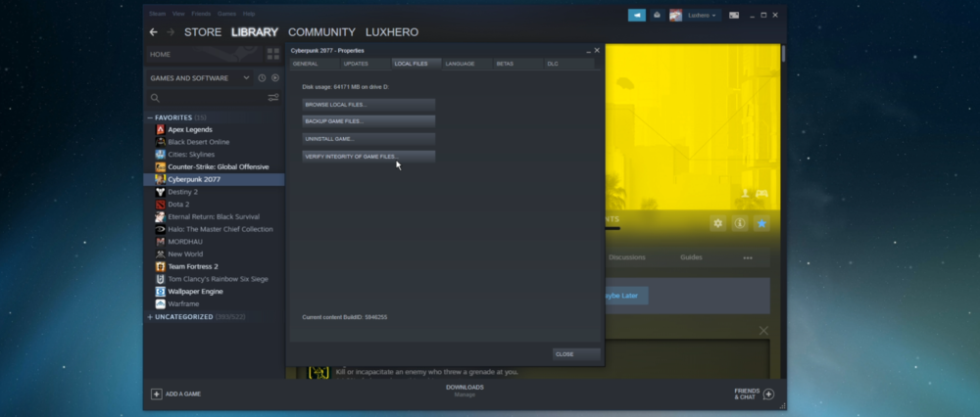The height and width of the screenshot is (417, 980).
Task: Open the inbox envelope icon
Action: [x=657, y=15]
